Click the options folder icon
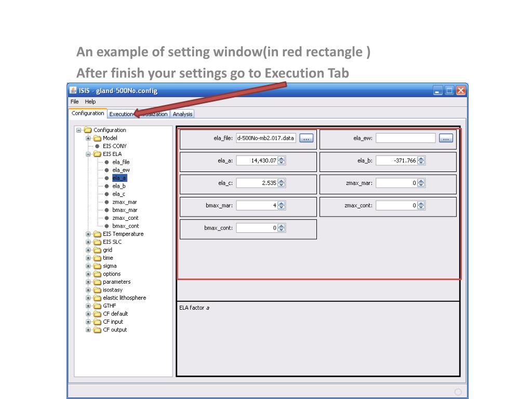532x399 pixels. (x=97, y=274)
